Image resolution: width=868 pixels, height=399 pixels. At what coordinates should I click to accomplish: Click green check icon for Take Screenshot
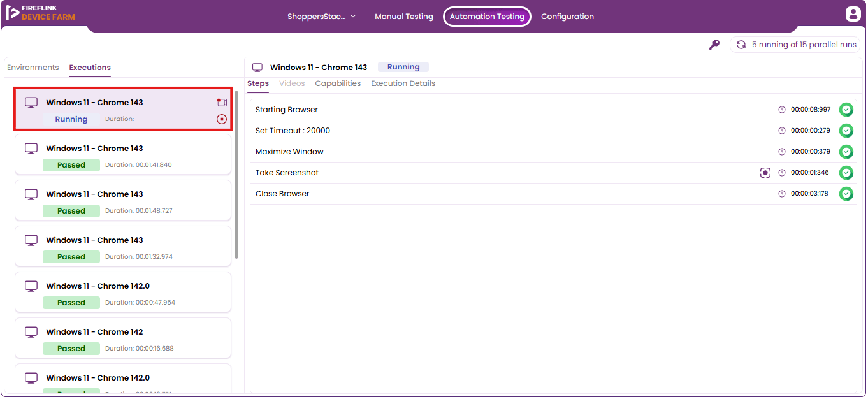[846, 173]
